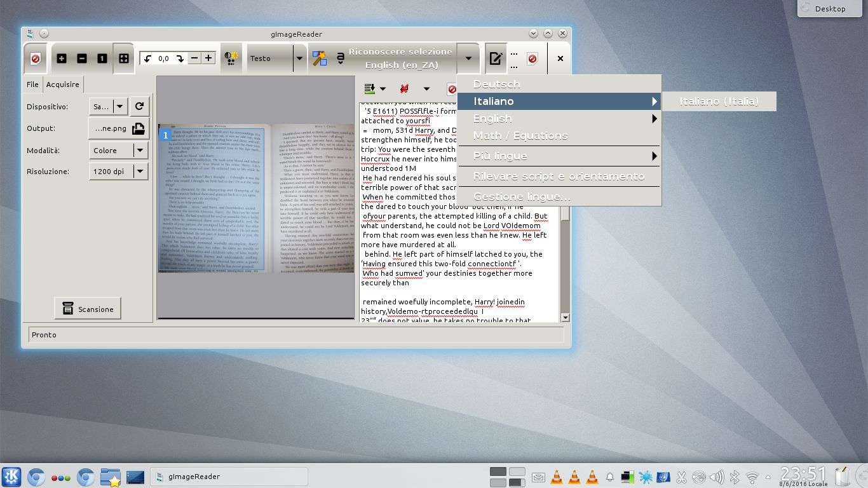The image size is (868, 488).
Task: Refresh the scanner device list
Action: pyautogui.click(x=139, y=107)
